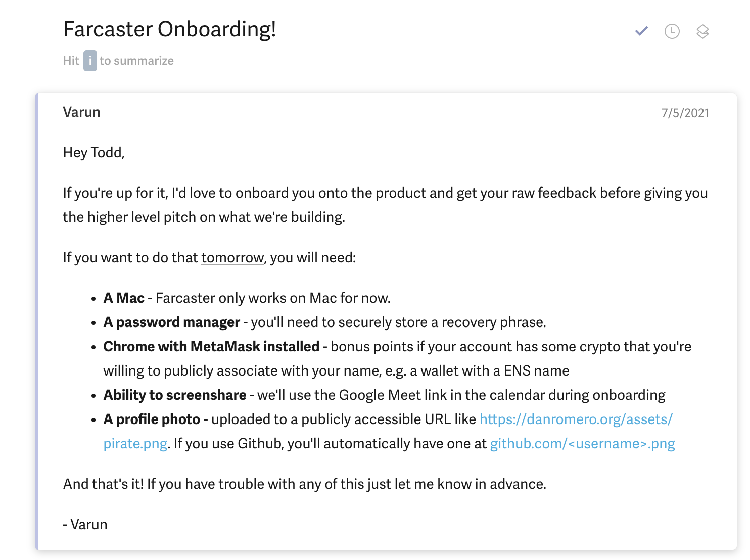Image resolution: width=750 pixels, height=560 pixels.
Task: Click the stacked layers icon
Action: [702, 31]
